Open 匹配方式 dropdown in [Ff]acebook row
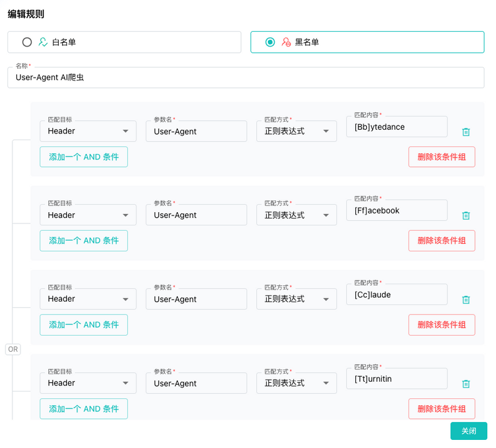The image size is (496, 448). tap(296, 215)
